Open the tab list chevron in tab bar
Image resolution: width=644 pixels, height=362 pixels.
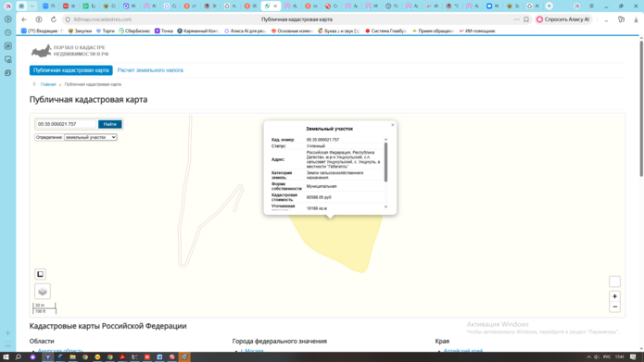32,6
